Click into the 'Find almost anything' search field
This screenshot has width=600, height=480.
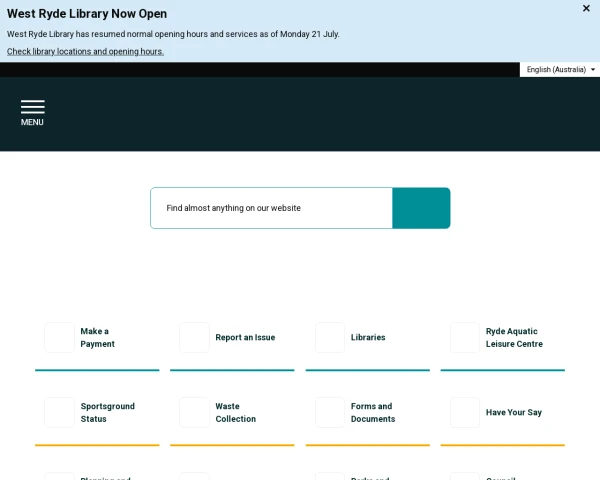click(271, 208)
